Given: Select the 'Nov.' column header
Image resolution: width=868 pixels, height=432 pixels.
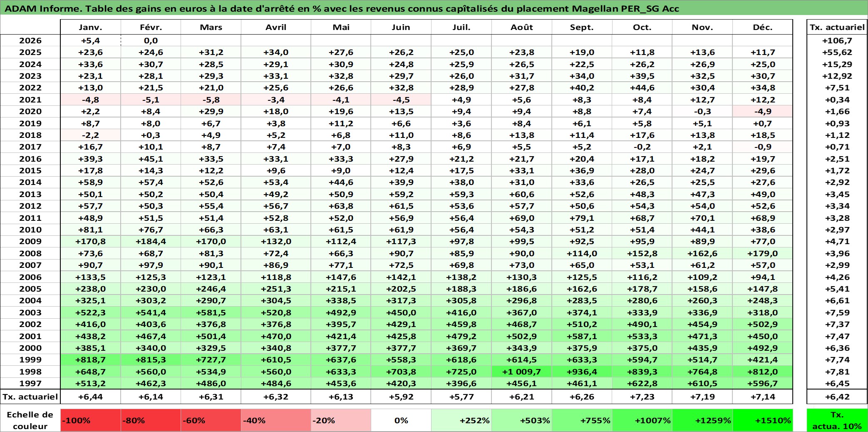Looking at the screenshot, I should 702,27.
